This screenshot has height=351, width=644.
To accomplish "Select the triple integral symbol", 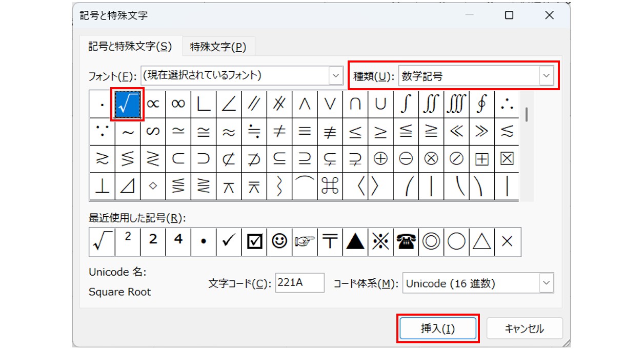I will tap(456, 104).
